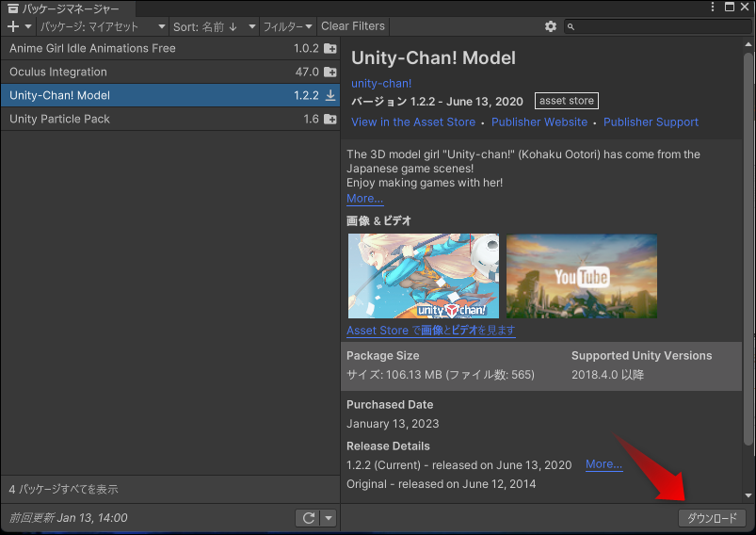Viewport: 756px width, 535px height.
Task: Expand description with More... link
Action: (365, 199)
